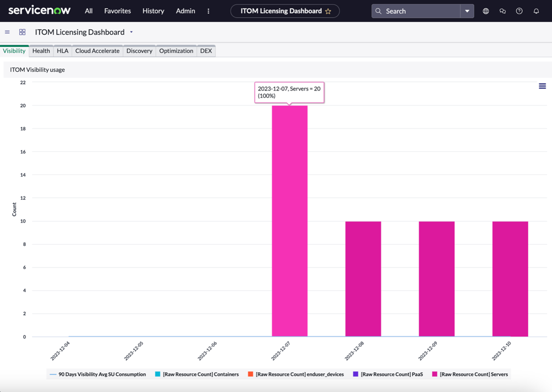Click the tooltip showing Servers = 20
The image size is (552, 392).
coord(289,92)
